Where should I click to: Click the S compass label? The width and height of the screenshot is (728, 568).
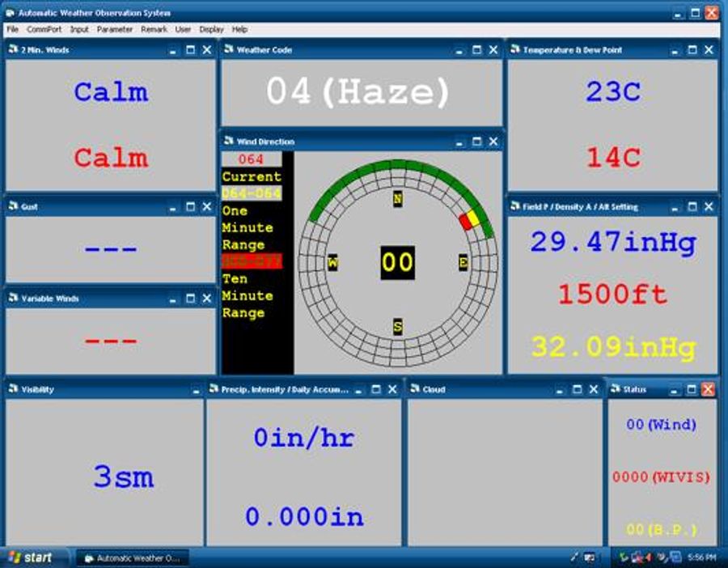(397, 327)
